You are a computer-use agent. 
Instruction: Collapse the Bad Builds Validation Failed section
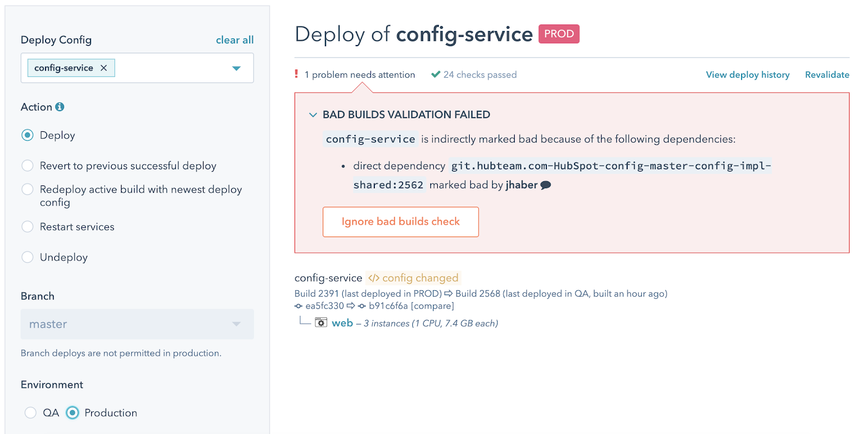[313, 115]
